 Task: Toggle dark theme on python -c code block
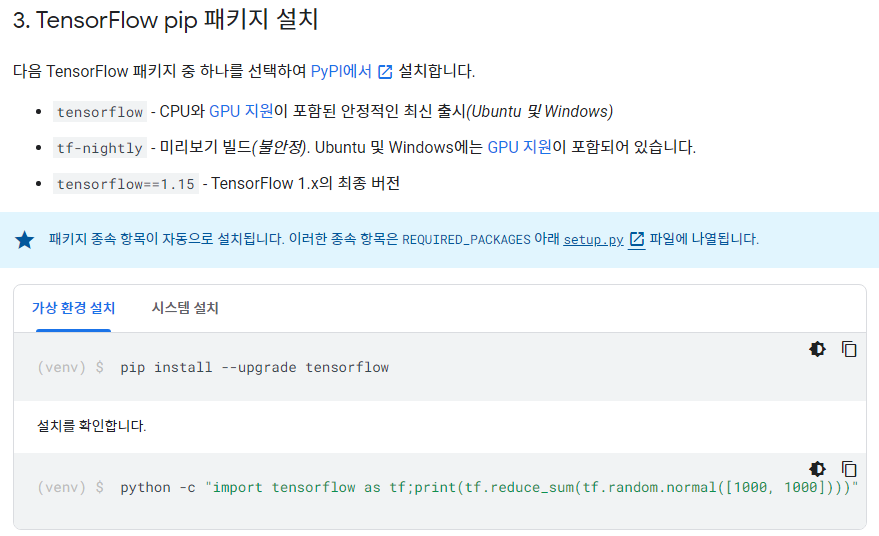pyautogui.click(x=817, y=469)
